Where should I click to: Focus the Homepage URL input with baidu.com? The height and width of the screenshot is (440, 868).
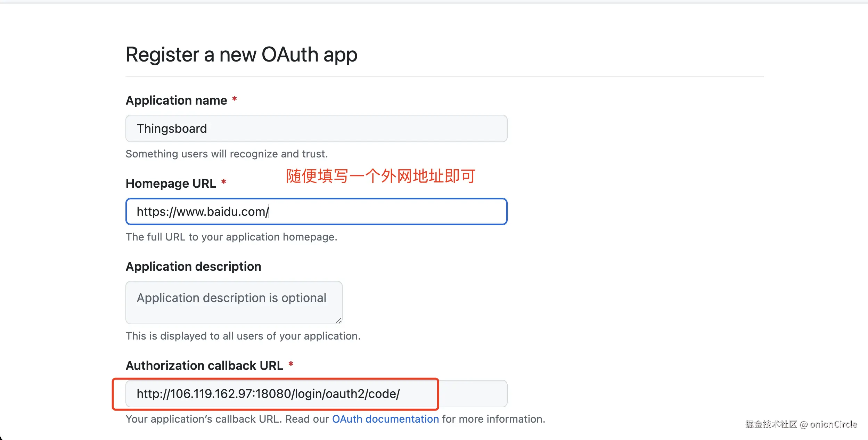(x=316, y=211)
